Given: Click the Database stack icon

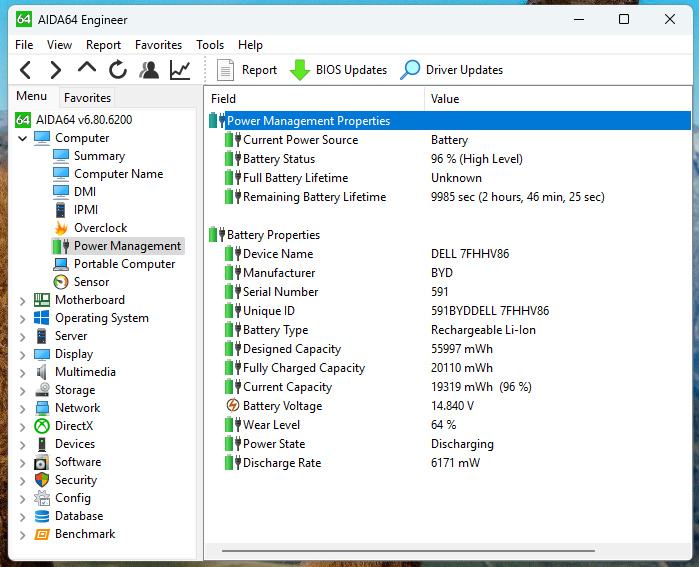Looking at the screenshot, I should click(42, 516).
